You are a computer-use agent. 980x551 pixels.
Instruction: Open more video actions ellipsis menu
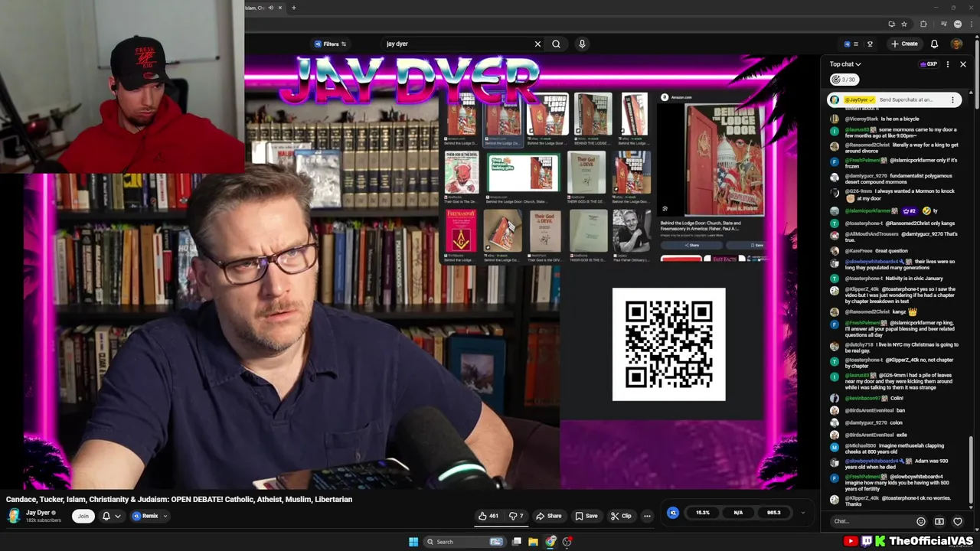[647, 516]
